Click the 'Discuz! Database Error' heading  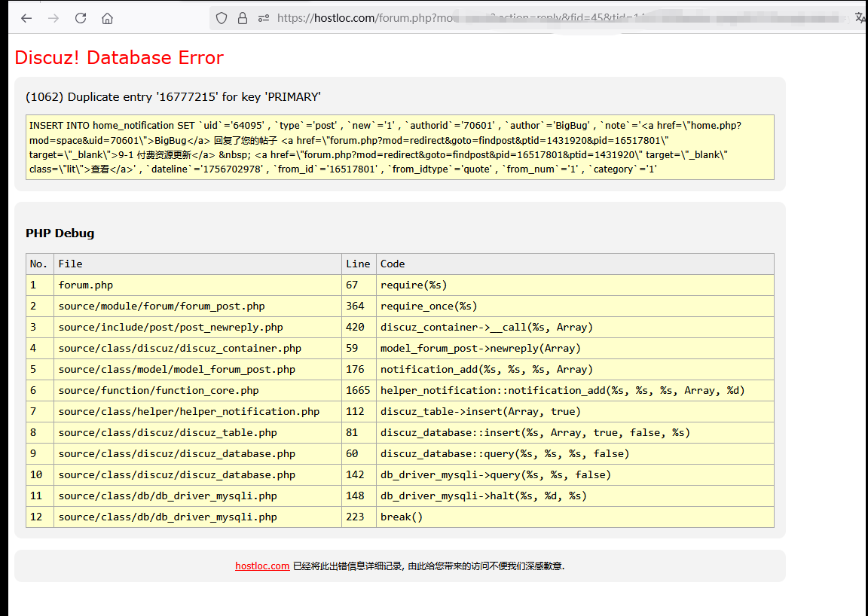coord(119,57)
